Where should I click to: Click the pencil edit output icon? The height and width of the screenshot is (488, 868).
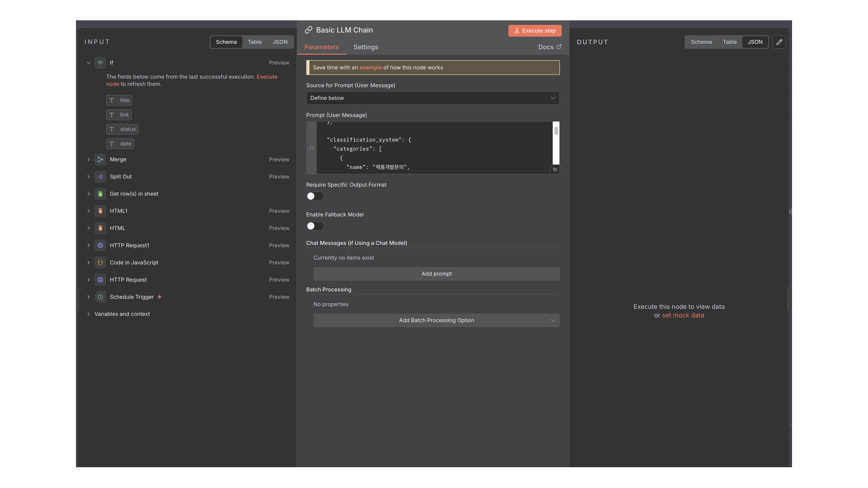coord(779,42)
